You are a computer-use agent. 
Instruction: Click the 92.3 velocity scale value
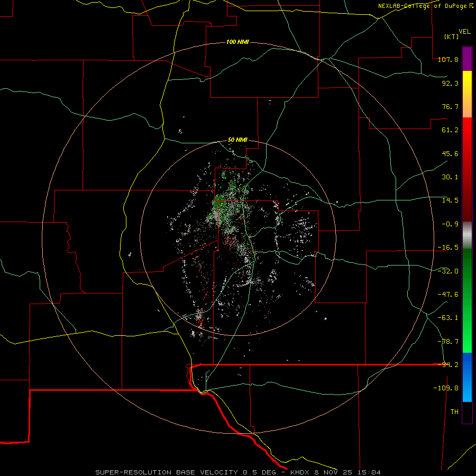click(450, 83)
